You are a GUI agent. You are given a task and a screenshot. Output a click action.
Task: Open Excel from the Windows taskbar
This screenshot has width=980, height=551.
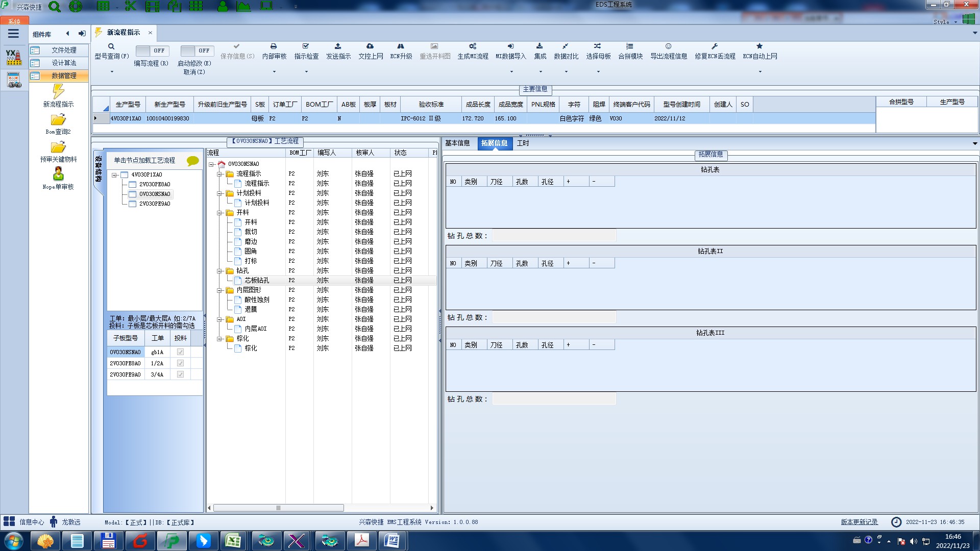pos(233,540)
